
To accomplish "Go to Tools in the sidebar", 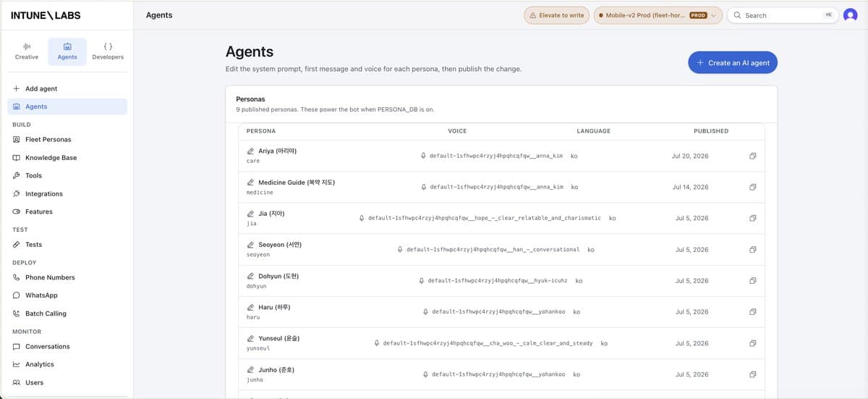I will click(x=67, y=175).
